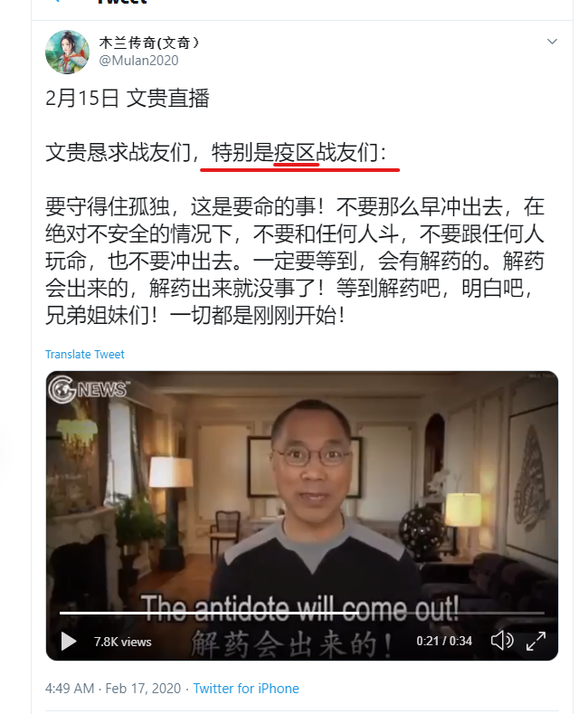
Task: Click the Translate Tweet link
Action: point(85,354)
